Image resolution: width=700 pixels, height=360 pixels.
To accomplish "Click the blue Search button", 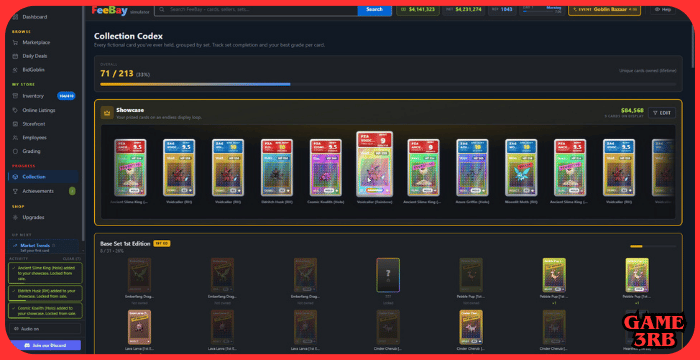I will point(374,9).
